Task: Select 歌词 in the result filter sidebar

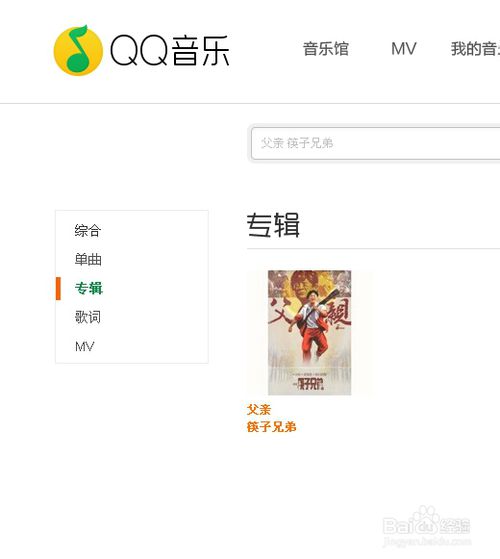Action: tap(88, 317)
